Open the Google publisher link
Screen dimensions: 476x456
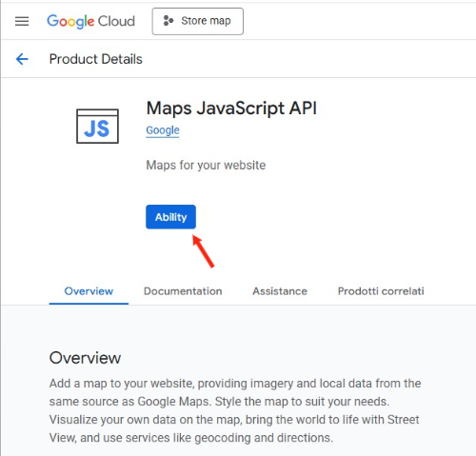click(x=163, y=130)
